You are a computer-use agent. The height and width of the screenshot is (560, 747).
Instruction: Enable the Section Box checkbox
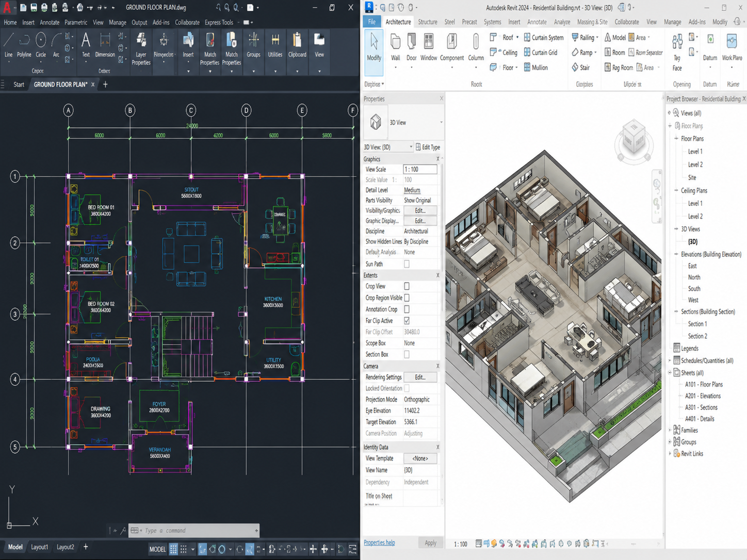pyautogui.click(x=407, y=355)
